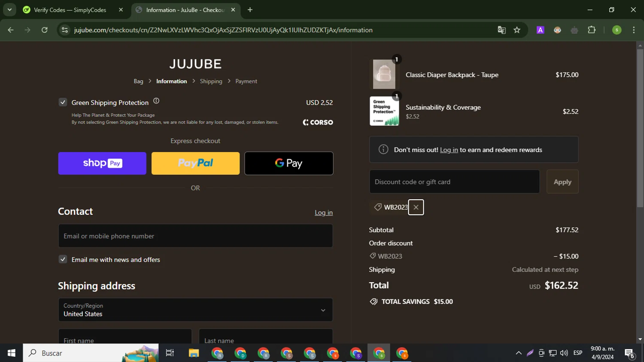The height and width of the screenshot is (362, 644).
Task: Open the taskbar clock and date
Action: [x=602, y=353]
